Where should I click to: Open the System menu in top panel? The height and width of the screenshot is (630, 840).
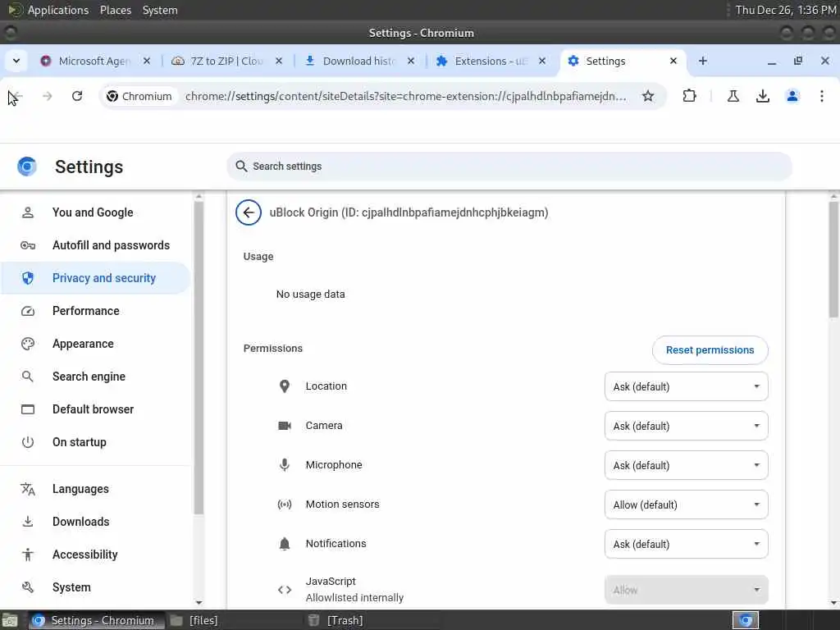(x=160, y=10)
